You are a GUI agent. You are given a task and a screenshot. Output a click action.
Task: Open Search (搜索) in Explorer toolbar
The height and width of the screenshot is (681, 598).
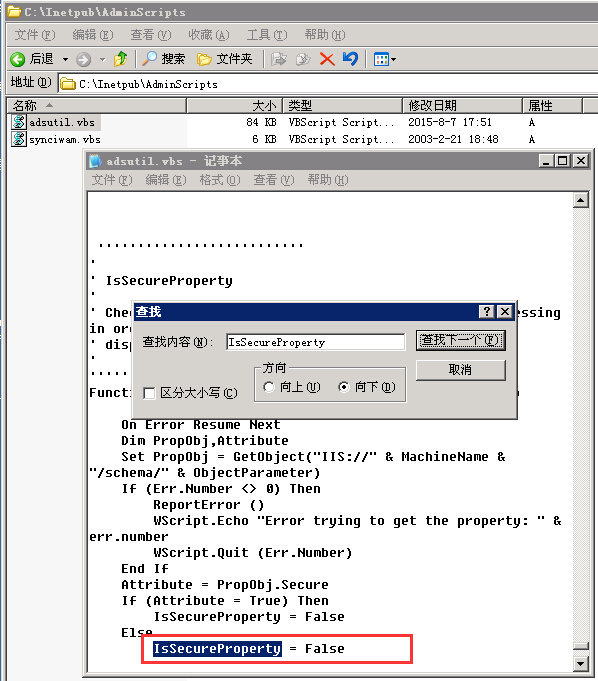(164, 59)
